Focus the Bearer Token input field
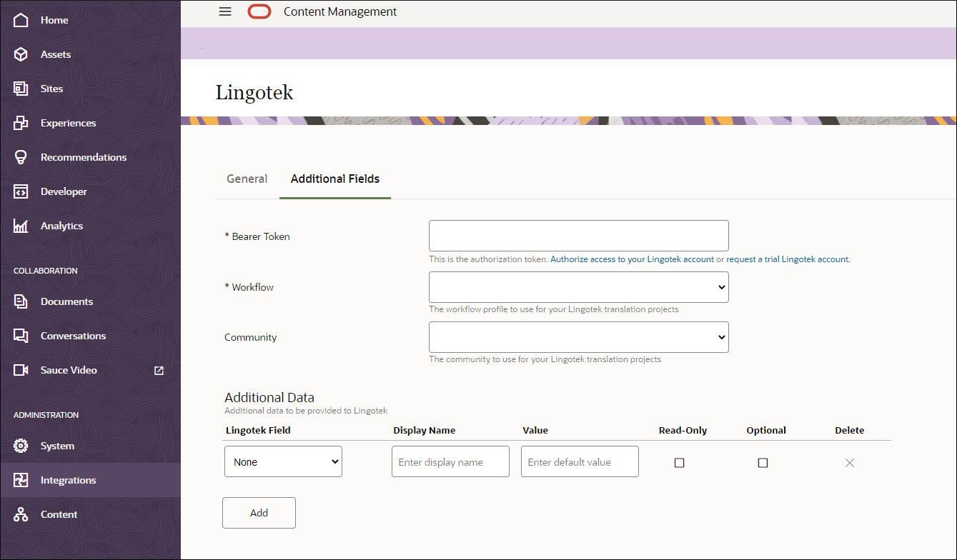Image resolution: width=957 pixels, height=560 pixels. (x=579, y=236)
